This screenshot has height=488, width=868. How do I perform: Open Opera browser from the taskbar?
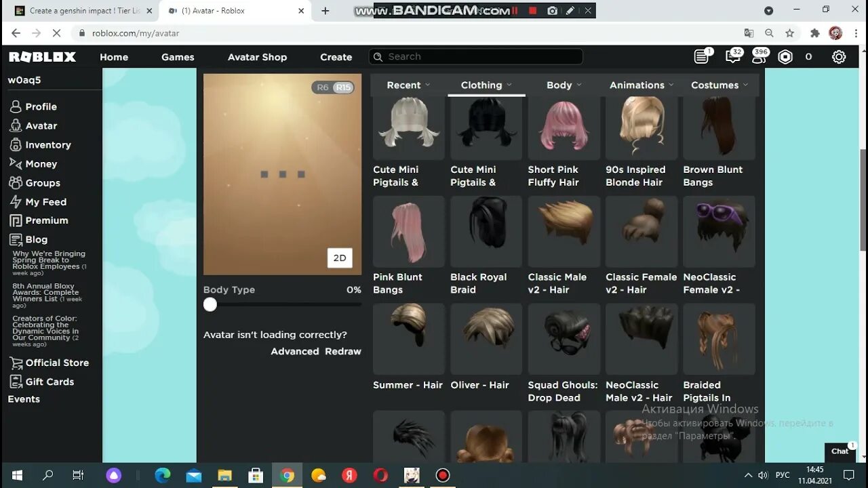point(380,475)
